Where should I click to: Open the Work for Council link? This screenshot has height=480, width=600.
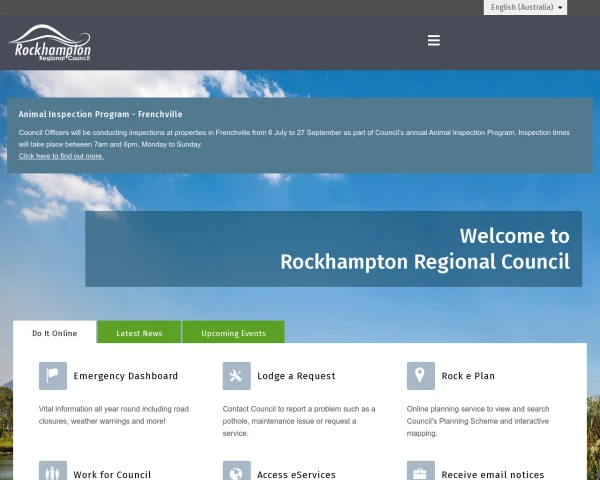tap(112, 475)
